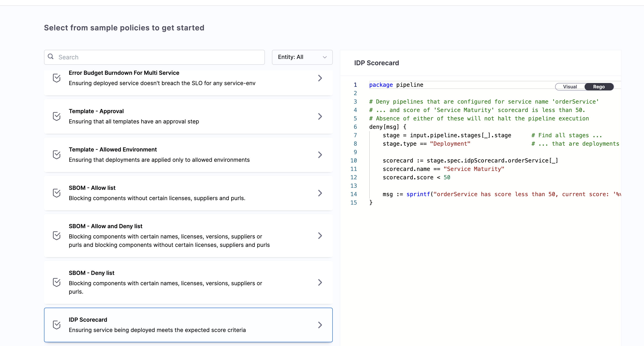644x346 pixels.
Task: Click into the Search policies field
Action: [160, 57]
